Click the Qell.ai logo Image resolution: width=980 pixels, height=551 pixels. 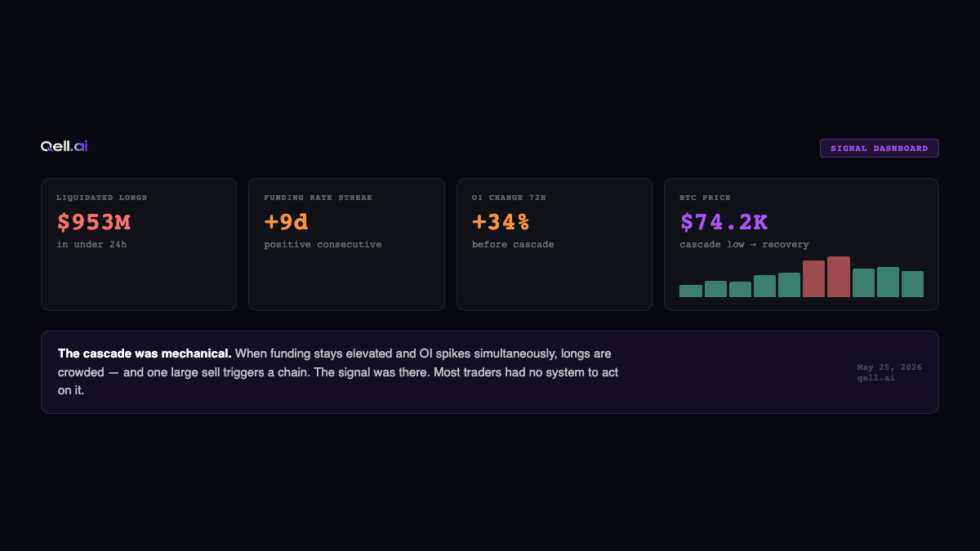point(65,146)
